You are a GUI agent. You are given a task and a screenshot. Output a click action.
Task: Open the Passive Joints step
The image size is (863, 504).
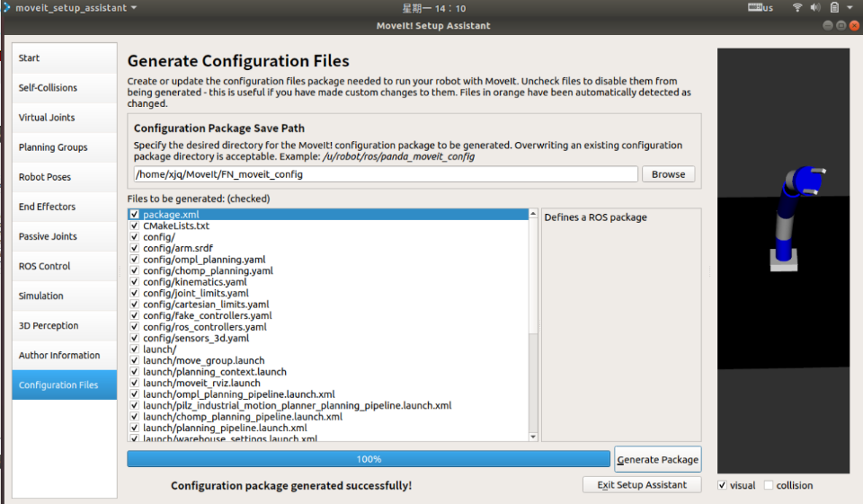click(x=65, y=236)
